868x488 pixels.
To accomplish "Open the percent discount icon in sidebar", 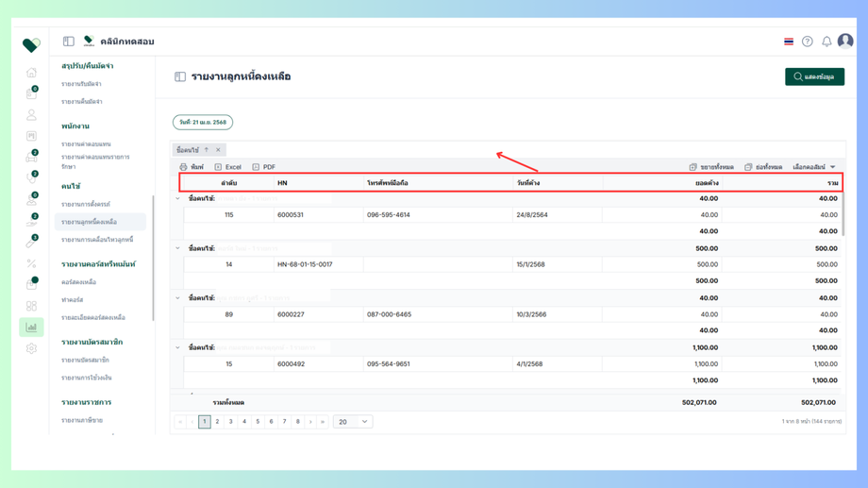I will [x=31, y=263].
